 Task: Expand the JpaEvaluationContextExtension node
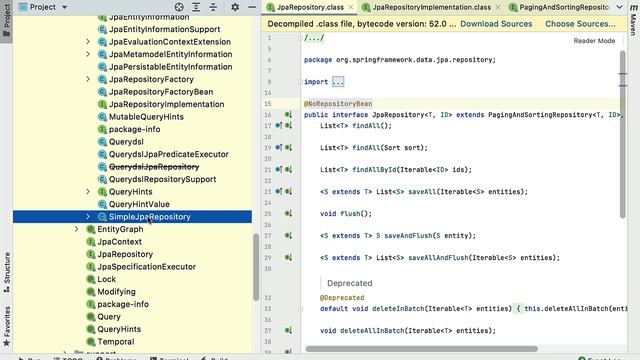[x=88, y=42]
